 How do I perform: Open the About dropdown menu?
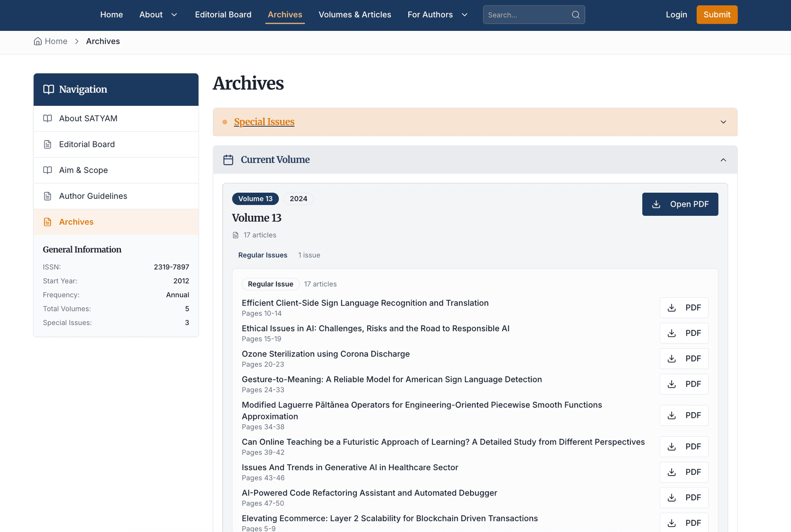151,14
